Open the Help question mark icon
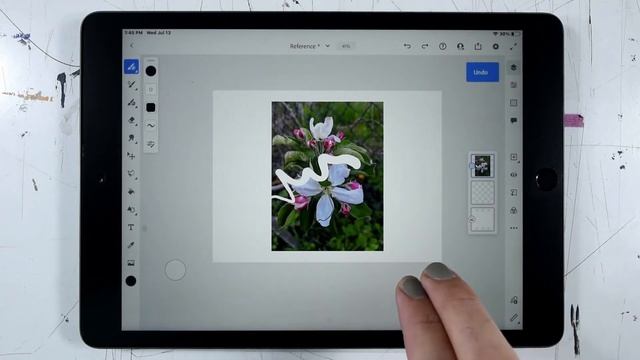 coord(442,46)
